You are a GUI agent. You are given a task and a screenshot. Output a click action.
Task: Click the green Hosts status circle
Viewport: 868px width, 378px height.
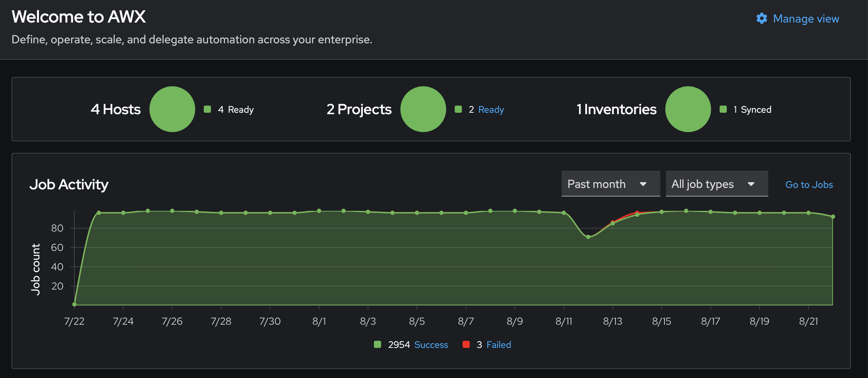pos(172,109)
